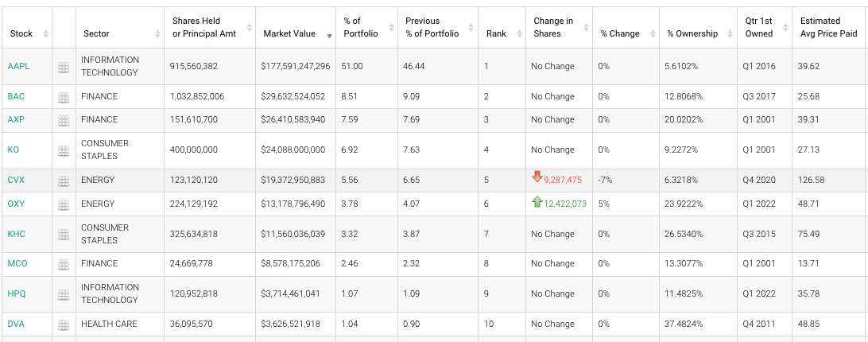The width and height of the screenshot is (868, 342).
Task: Open the AXP stock link
Action: (x=16, y=120)
